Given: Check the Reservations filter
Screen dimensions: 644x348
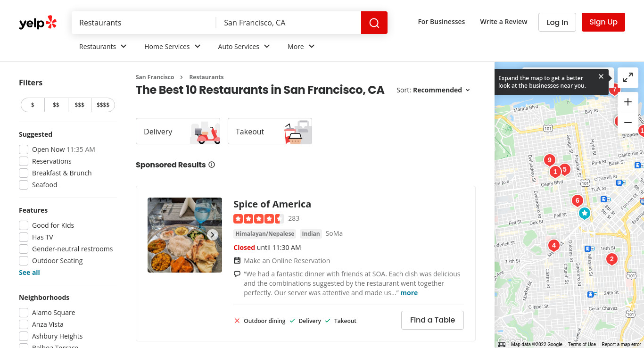Looking at the screenshot, I should [24, 161].
